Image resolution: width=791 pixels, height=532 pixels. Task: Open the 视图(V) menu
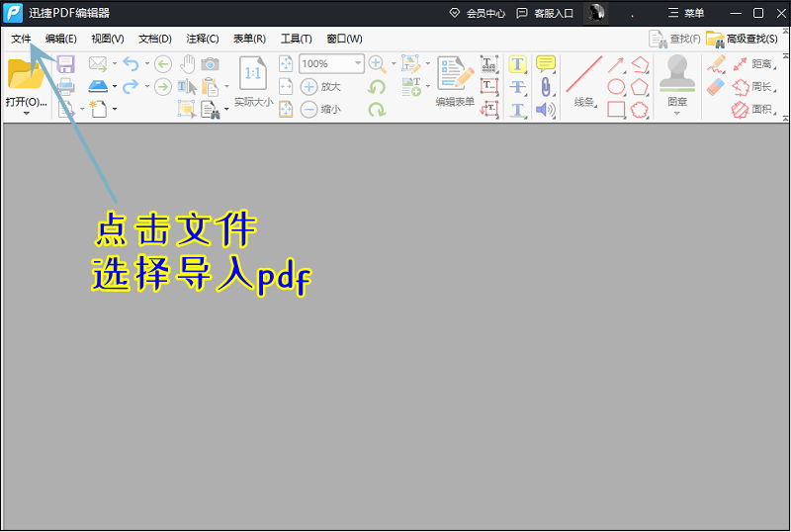[x=108, y=39]
